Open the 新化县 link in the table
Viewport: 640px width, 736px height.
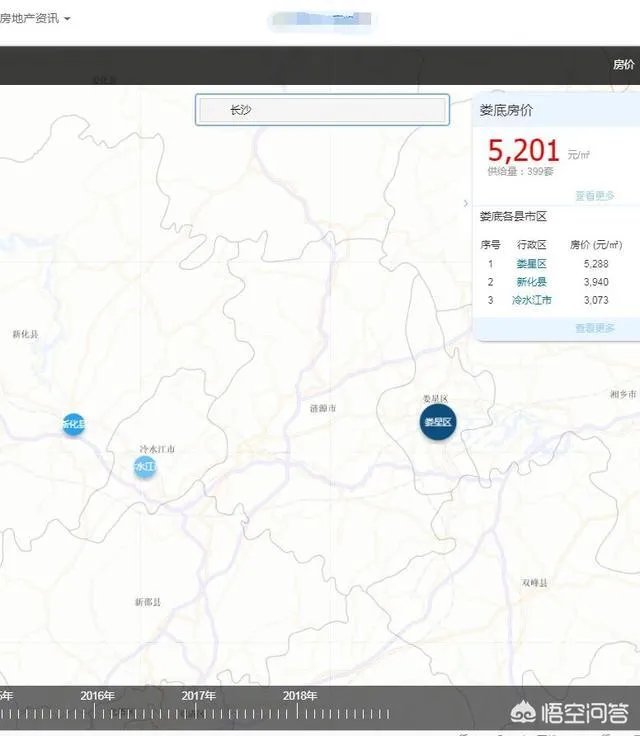point(531,282)
